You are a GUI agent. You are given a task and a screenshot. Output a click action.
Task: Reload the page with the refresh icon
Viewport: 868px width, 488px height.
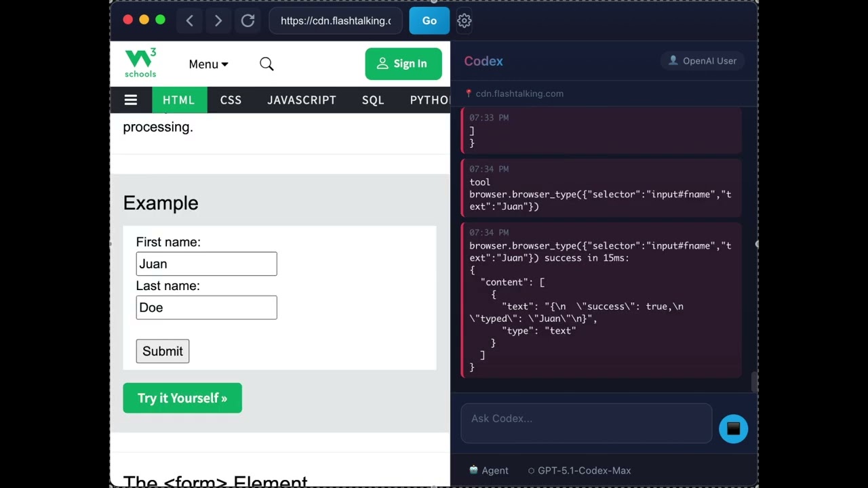tap(248, 20)
